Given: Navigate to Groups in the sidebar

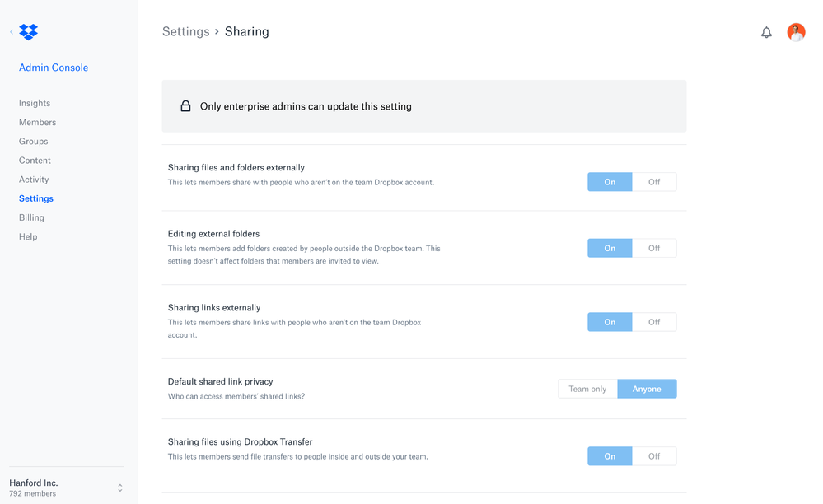Looking at the screenshot, I should (34, 141).
